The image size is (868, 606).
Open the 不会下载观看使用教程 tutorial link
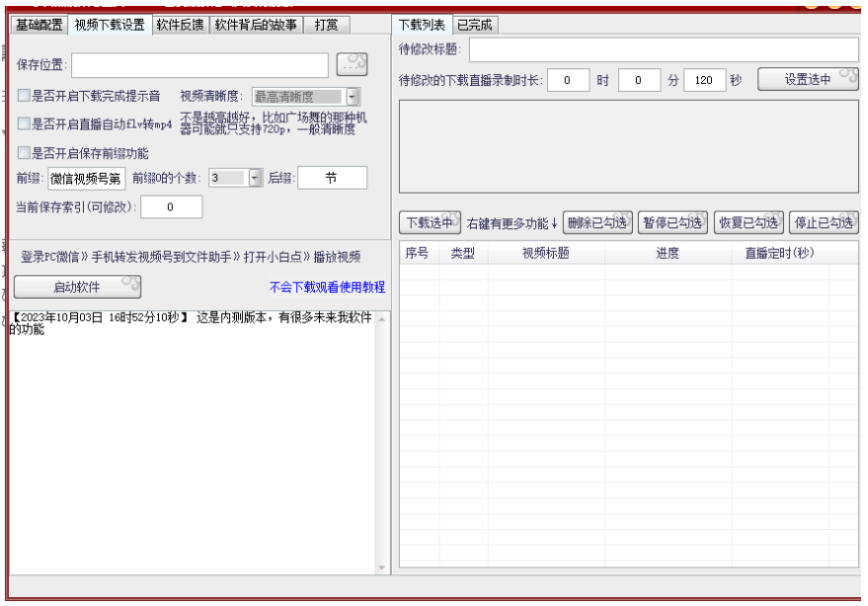pos(327,288)
